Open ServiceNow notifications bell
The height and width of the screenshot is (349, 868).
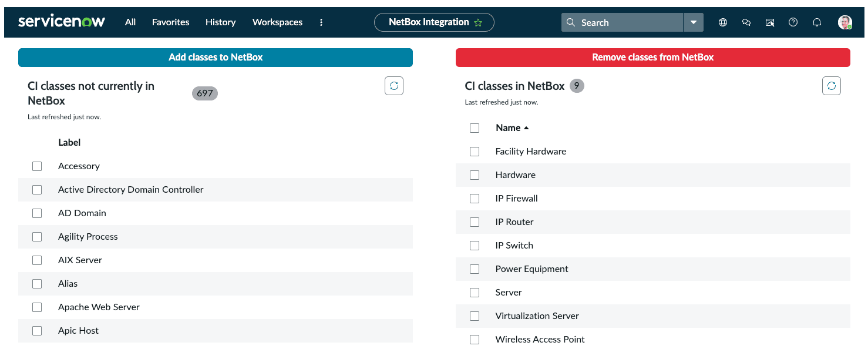pyautogui.click(x=816, y=22)
